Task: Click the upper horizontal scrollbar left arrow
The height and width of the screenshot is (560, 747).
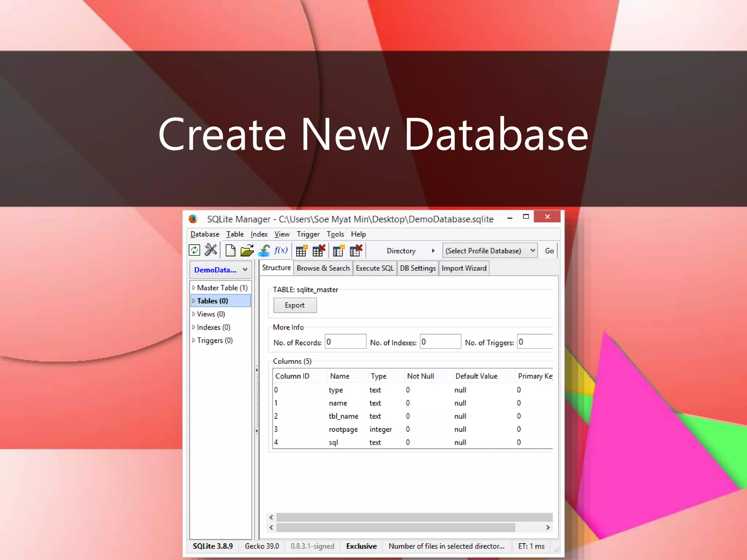Action: 271,517
